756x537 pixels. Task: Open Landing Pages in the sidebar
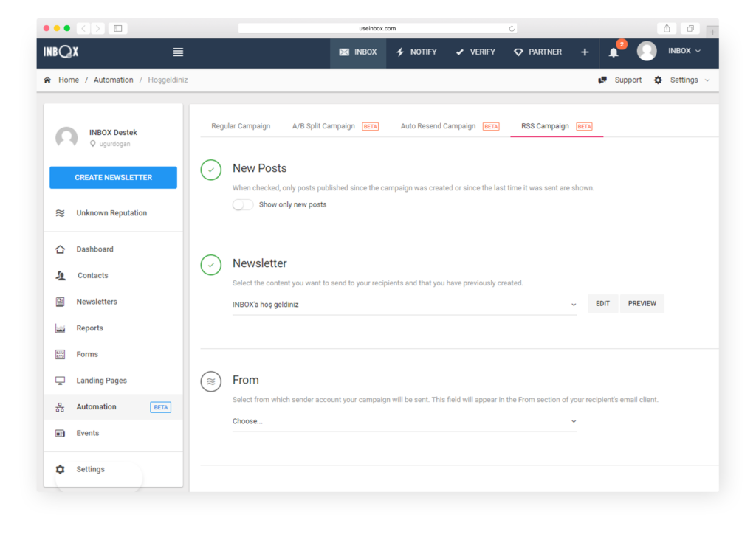click(x=101, y=381)
